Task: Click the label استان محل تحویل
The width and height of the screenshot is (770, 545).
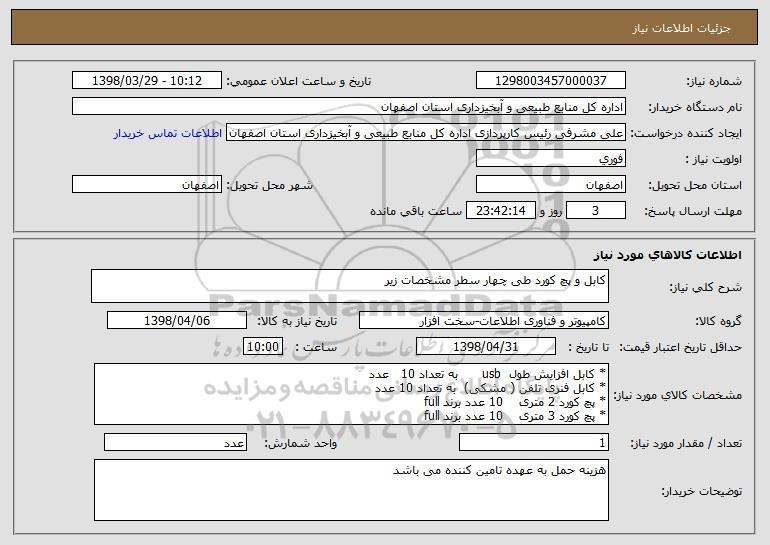Action: click(x=695, y=186)
